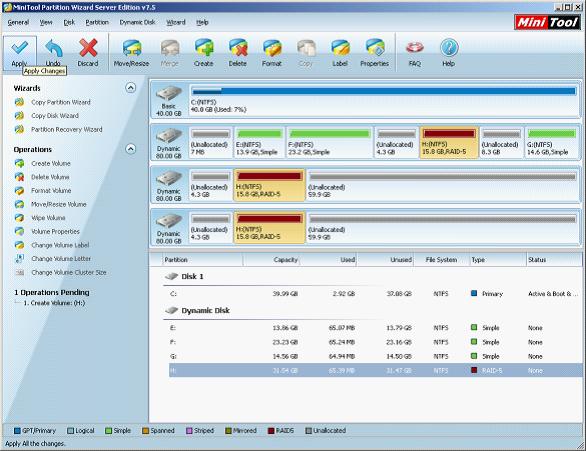Open the View menu
Screen dimensions: 586x451
pyautogui.click(x=46, y=22)
